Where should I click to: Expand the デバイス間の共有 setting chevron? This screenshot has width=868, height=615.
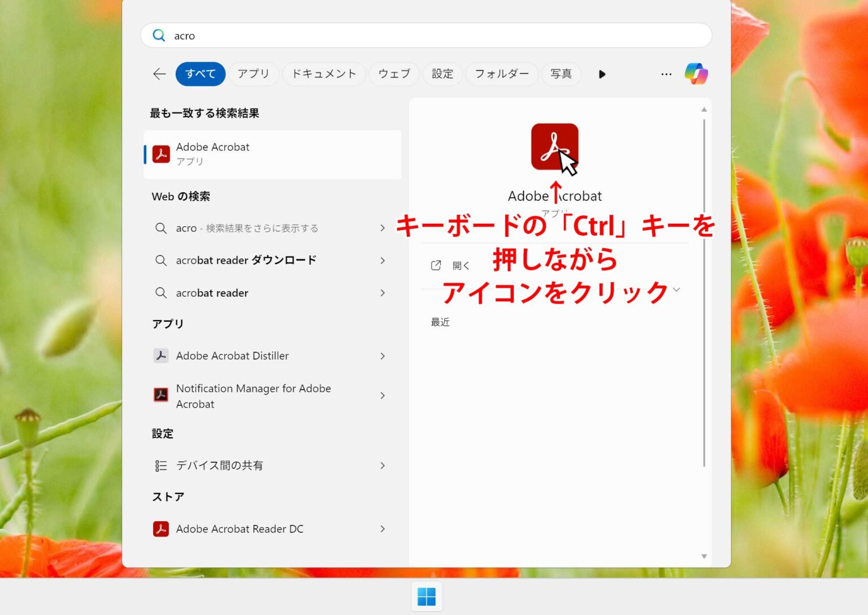point(383,466)
